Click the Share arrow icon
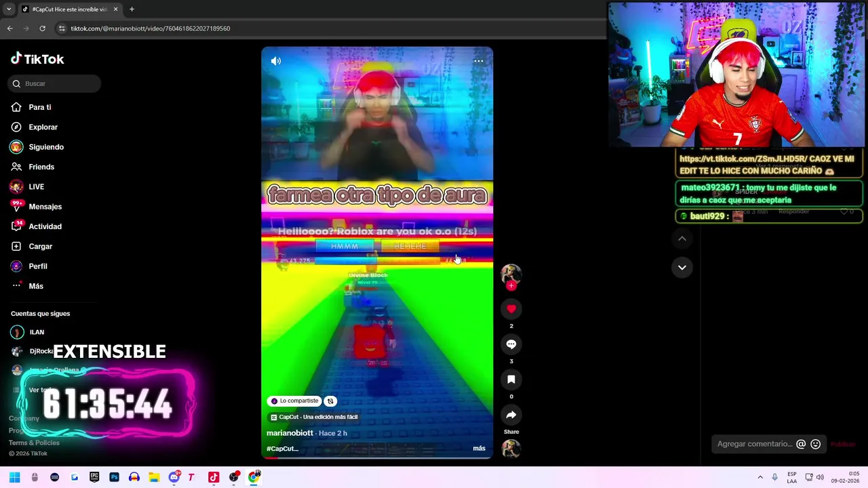 511,415
